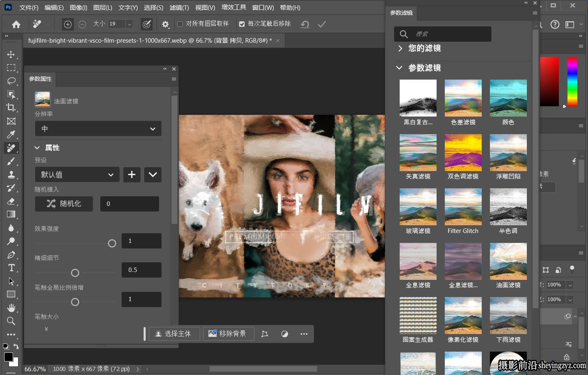Screen dimensions: 588x375
Task: Click the subtract brush mode icon
Action: (82, 25)
